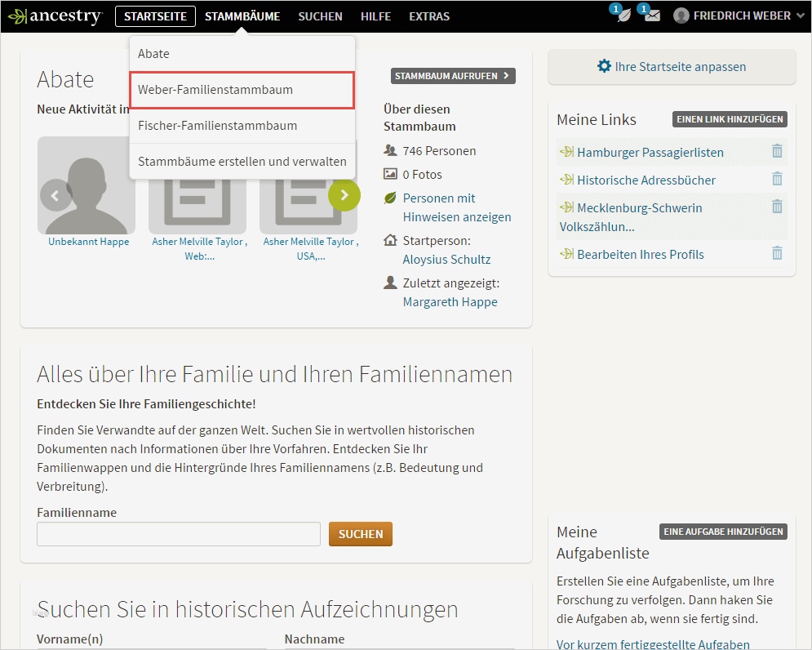812x650 pixels.
Task: Click the person icon beside Zuletzt angezeigt
Action: pos(390,283)
